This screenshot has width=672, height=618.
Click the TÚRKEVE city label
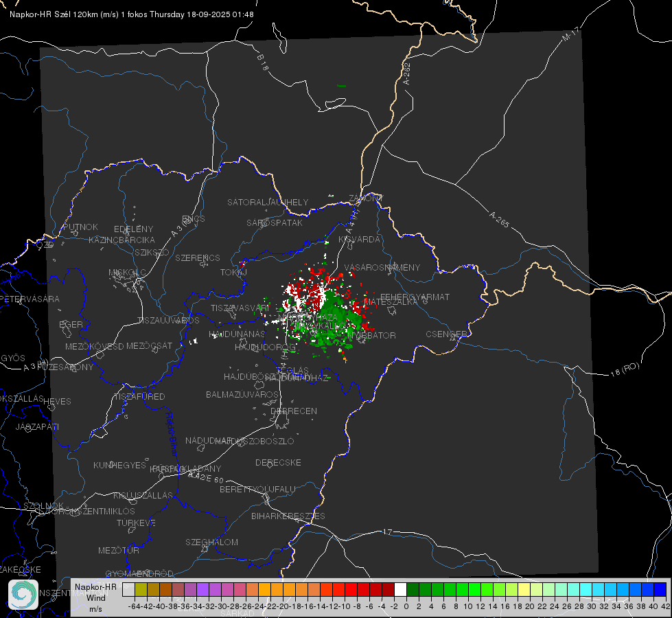point(137,523)
